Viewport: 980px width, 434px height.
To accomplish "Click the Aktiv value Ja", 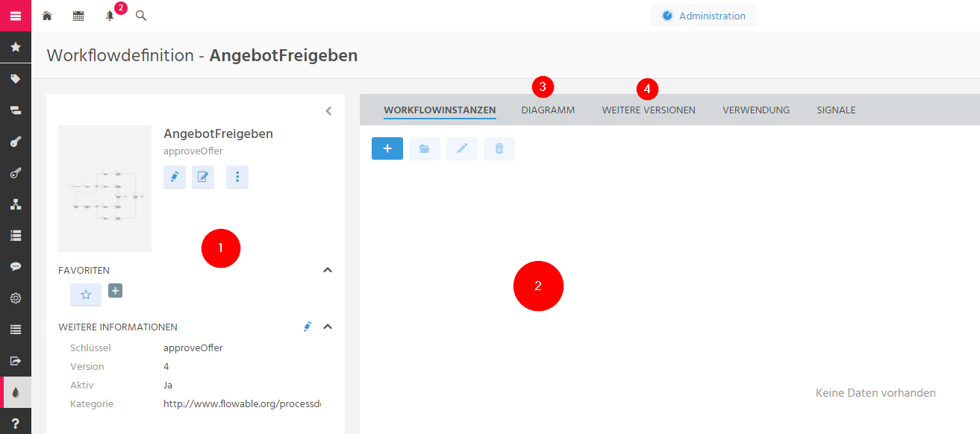I will (168, 385).
